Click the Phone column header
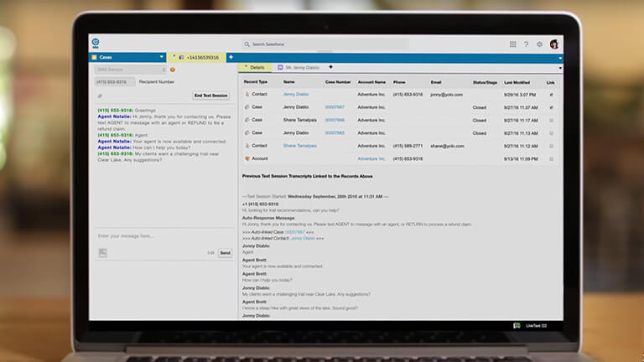Screen dimensions: 644x362 coord(399,82)
